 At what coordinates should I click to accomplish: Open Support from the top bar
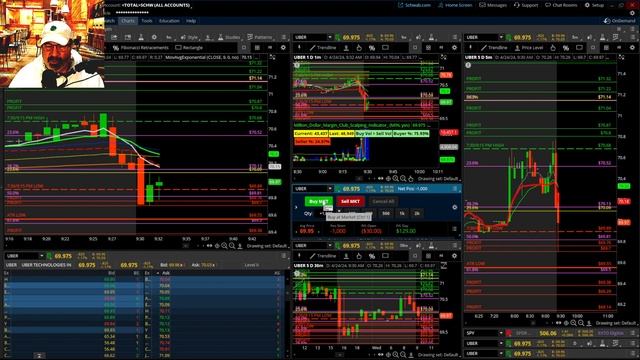coord(526,5)
